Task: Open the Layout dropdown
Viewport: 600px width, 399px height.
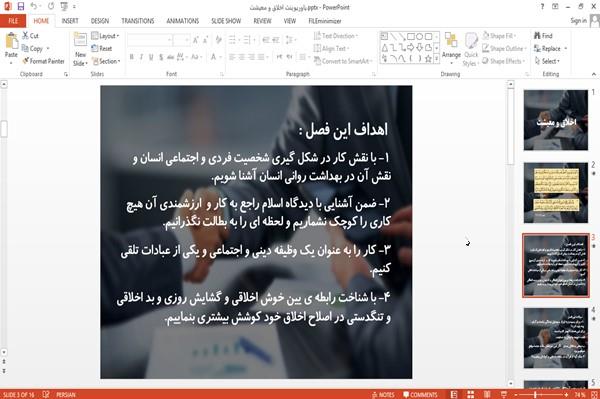Action: pyautogui.click(x=105, y=36)
